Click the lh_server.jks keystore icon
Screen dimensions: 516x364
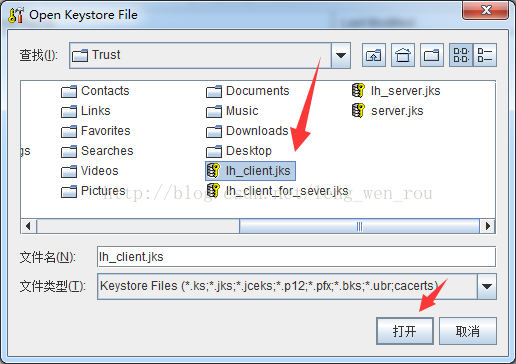359,91
